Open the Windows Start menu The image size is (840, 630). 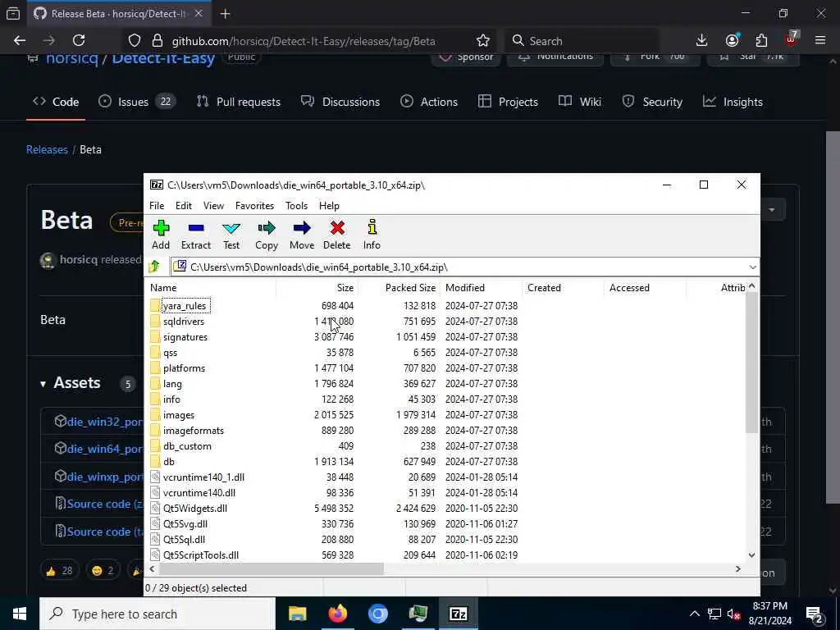(x=20, y=614)
